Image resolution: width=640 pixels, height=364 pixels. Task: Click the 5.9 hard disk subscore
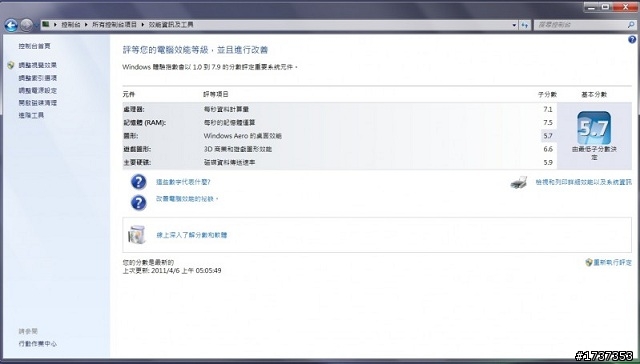pos(548,162)
